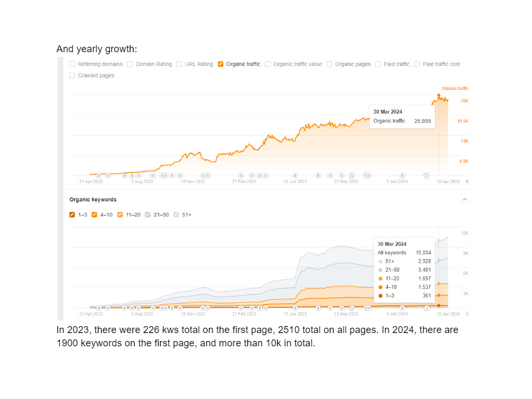
Task: Click the peak orange data point on traffic line
Action: pyautogui.click(x=439, y=95)
